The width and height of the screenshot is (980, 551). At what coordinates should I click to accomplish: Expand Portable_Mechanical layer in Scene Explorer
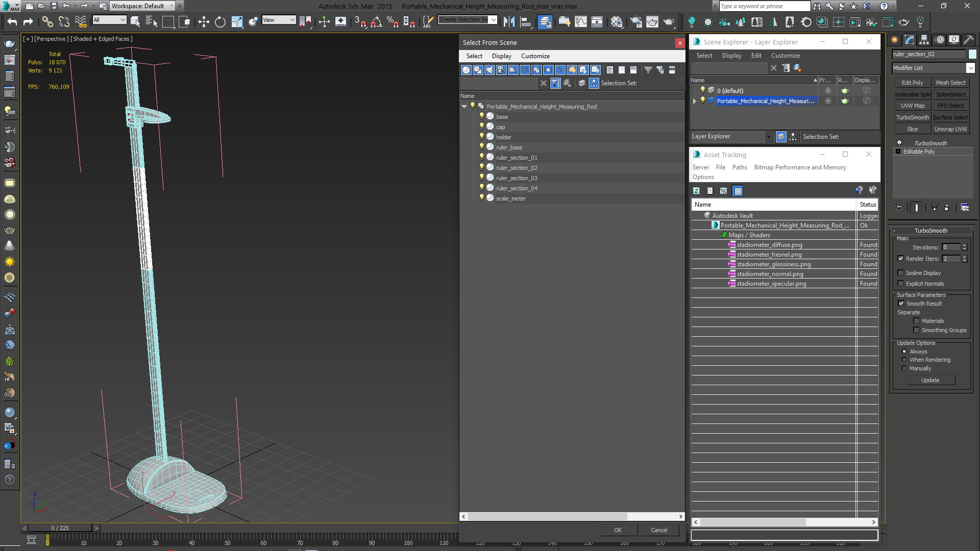[695, 101]
